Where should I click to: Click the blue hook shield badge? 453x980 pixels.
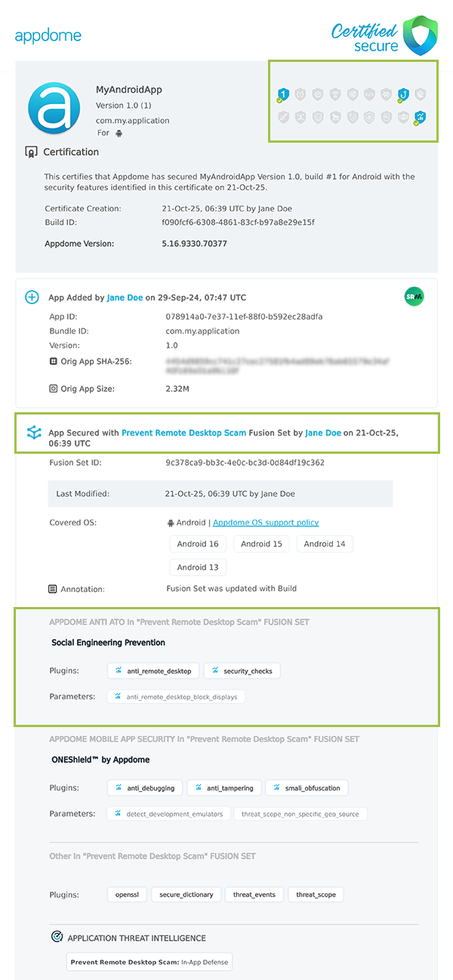404,94
